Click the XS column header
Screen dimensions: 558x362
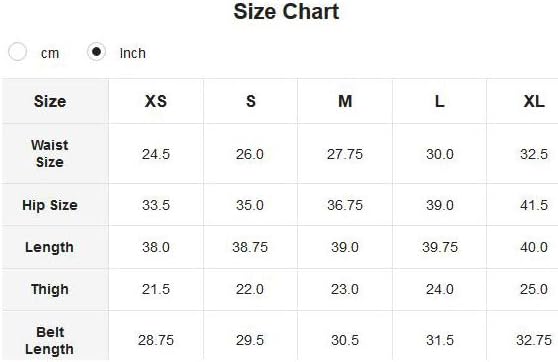tap(156, 101)
